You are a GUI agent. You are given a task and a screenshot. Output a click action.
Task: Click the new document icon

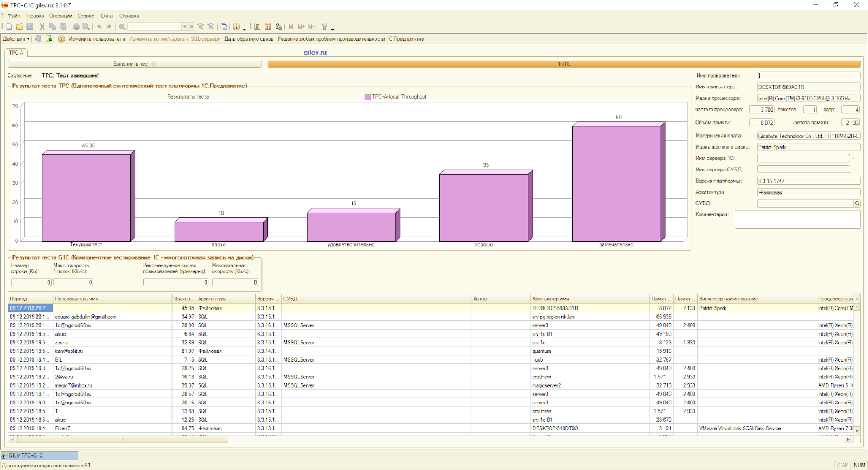click(x=9, y=27)
